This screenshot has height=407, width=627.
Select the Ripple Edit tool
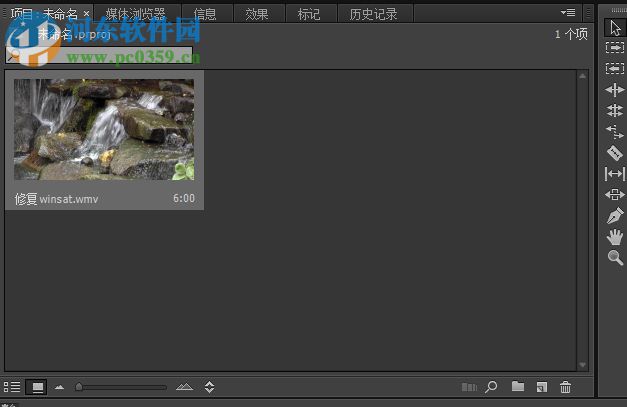(615, 90)
